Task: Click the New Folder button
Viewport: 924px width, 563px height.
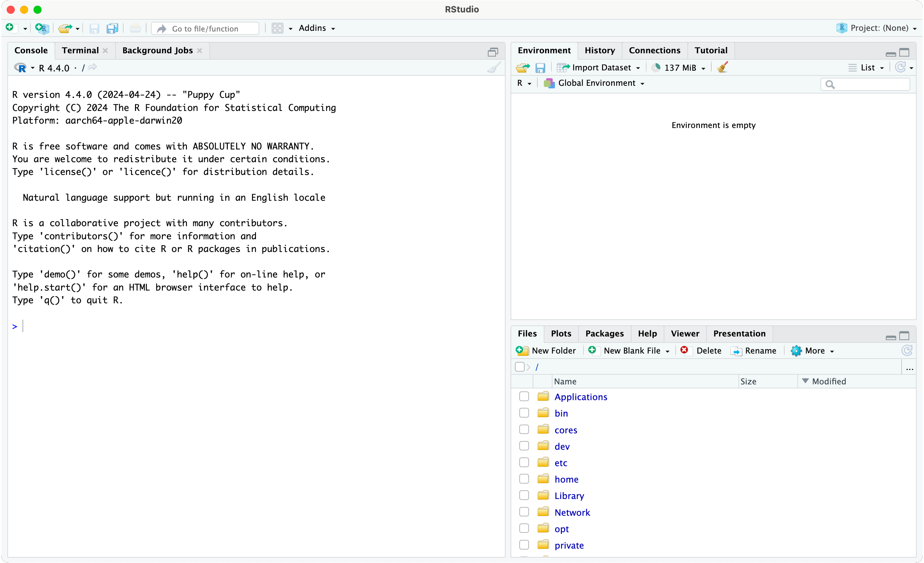Action: [546, 350]
